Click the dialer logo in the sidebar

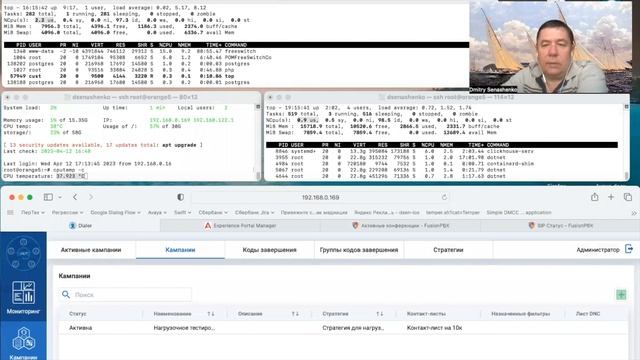point(23,253)
